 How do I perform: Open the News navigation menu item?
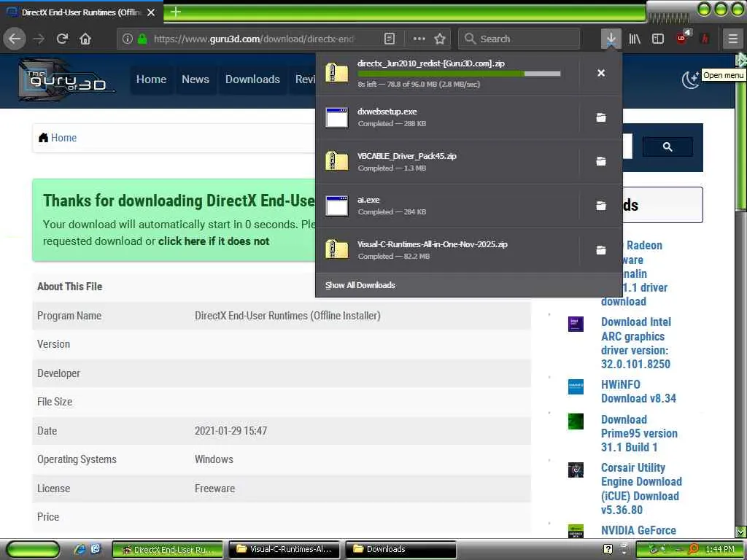(x=196, y=79)
